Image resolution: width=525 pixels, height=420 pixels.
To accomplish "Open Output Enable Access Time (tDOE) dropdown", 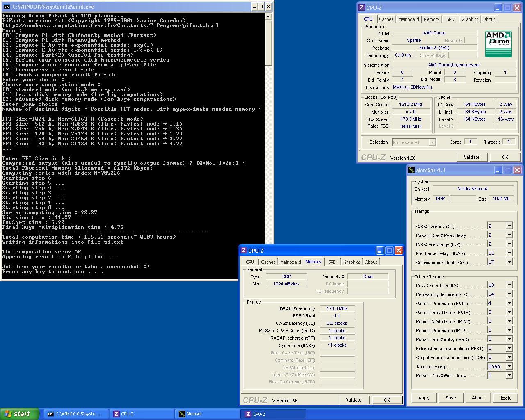I will (509, 357).
